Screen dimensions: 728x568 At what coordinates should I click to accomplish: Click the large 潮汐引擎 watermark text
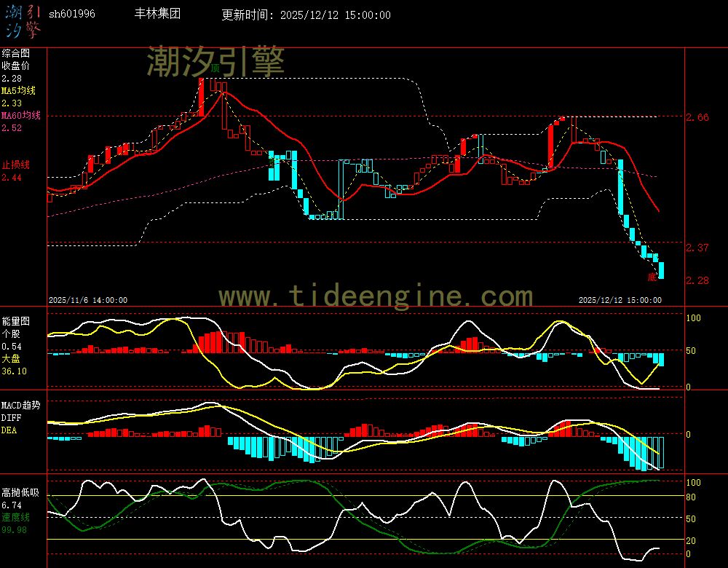215,61
